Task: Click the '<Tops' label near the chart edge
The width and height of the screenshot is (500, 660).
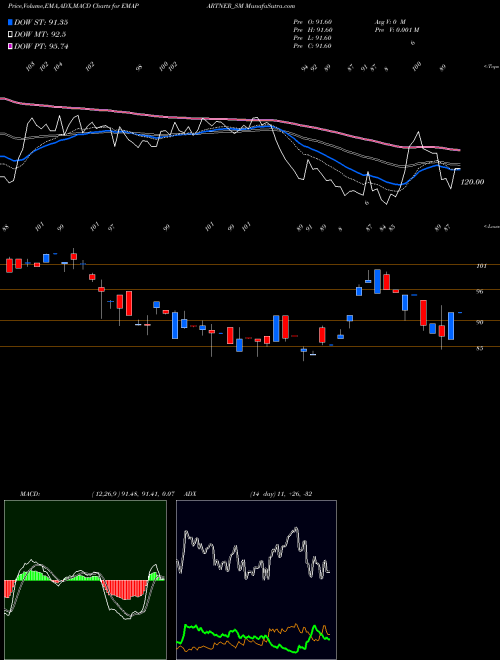Action: click(491, 67)
